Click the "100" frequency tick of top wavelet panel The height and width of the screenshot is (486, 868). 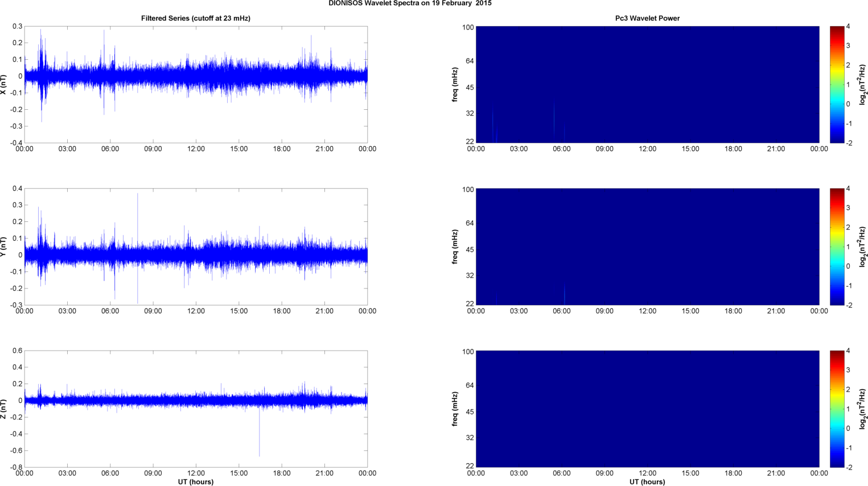(468, 27)
